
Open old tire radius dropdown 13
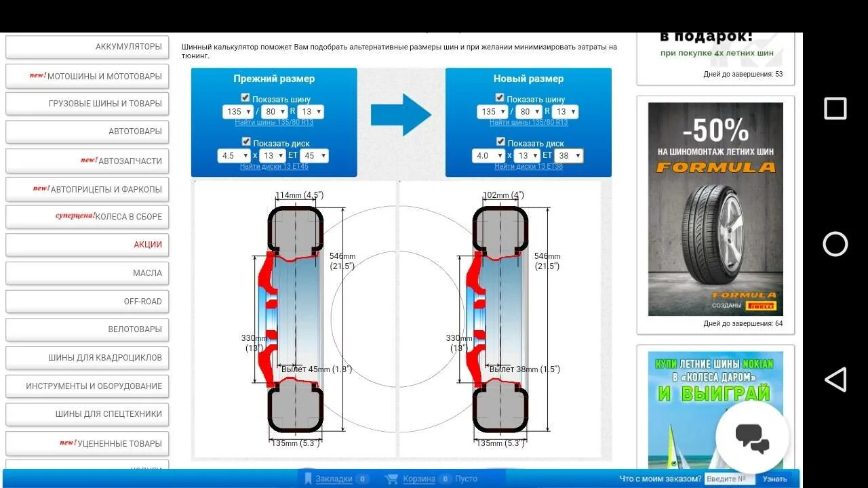tap(311, 112)
